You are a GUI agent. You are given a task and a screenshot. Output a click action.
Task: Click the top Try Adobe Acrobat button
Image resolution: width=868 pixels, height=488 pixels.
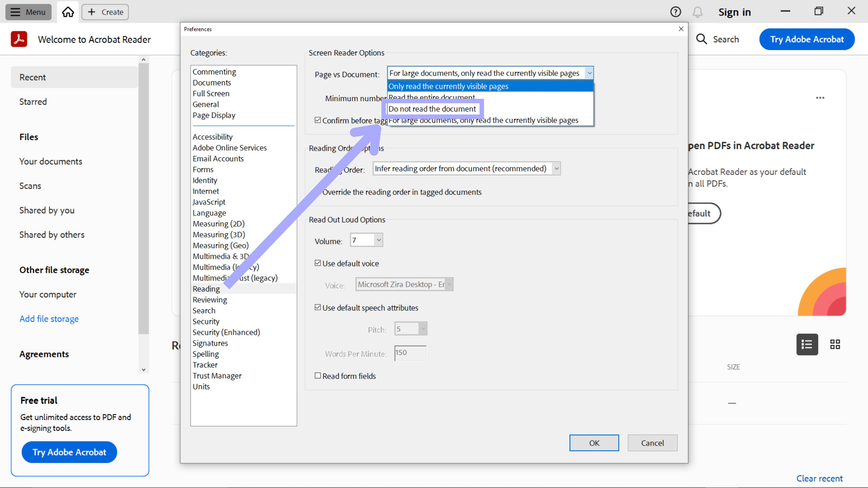(807, 39)
